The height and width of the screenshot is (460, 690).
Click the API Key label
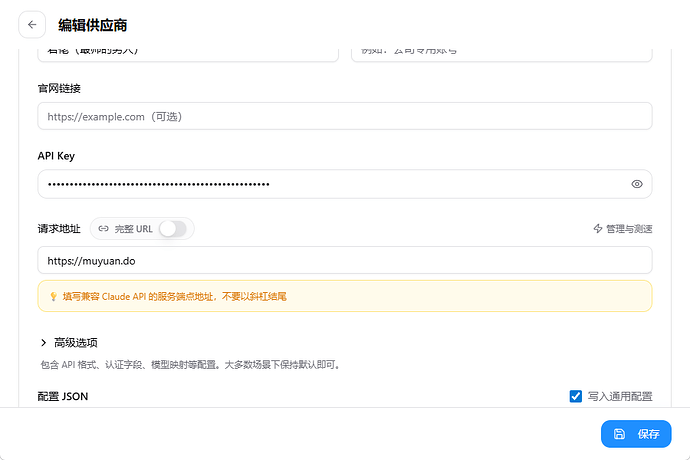pos(56,156)
